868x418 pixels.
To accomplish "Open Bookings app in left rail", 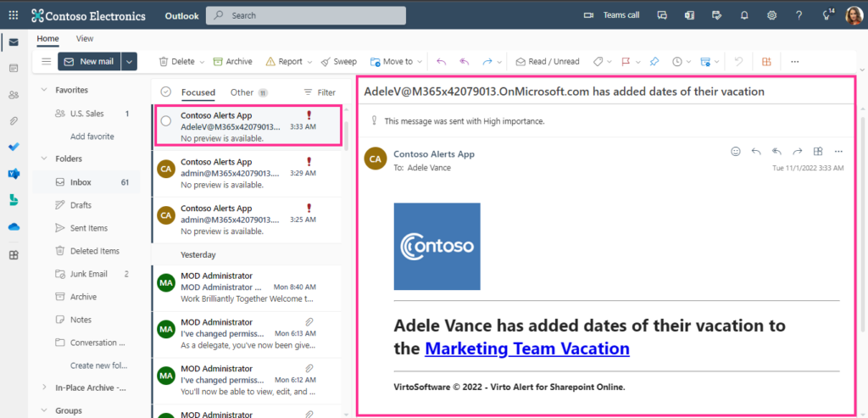I will point(14,200).
